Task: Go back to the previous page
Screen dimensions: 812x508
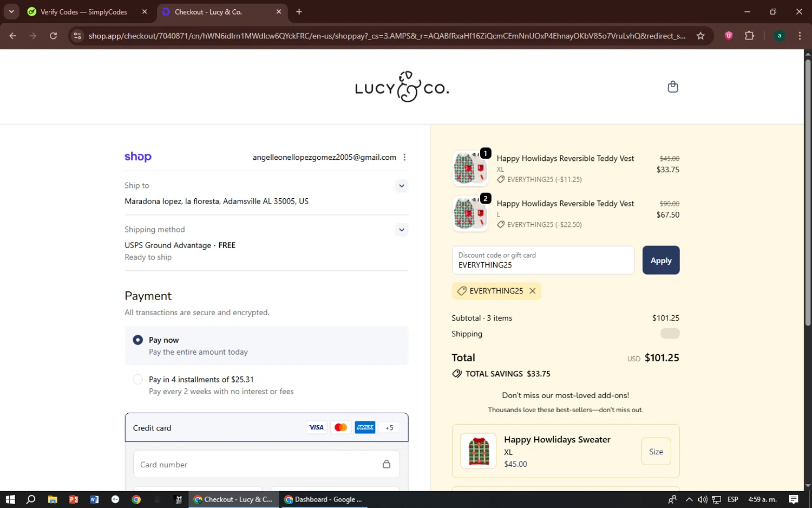Action: pos(13,36)
